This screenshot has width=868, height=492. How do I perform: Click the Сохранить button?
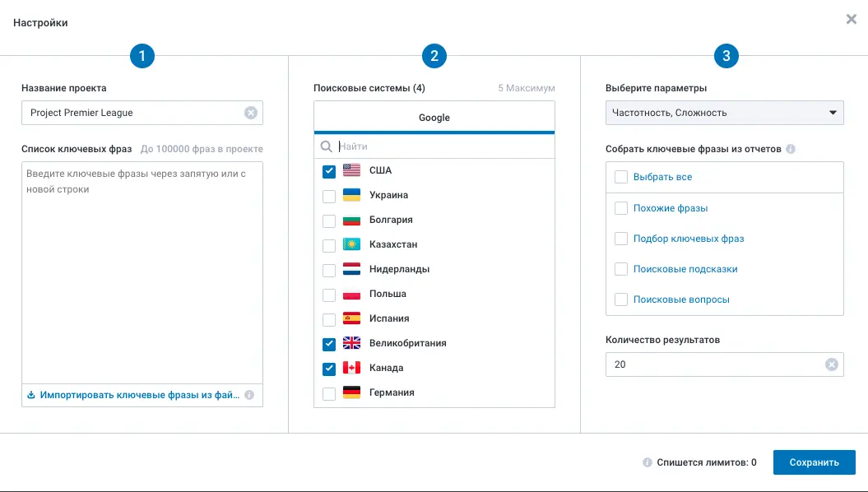(x=814, y=462)
